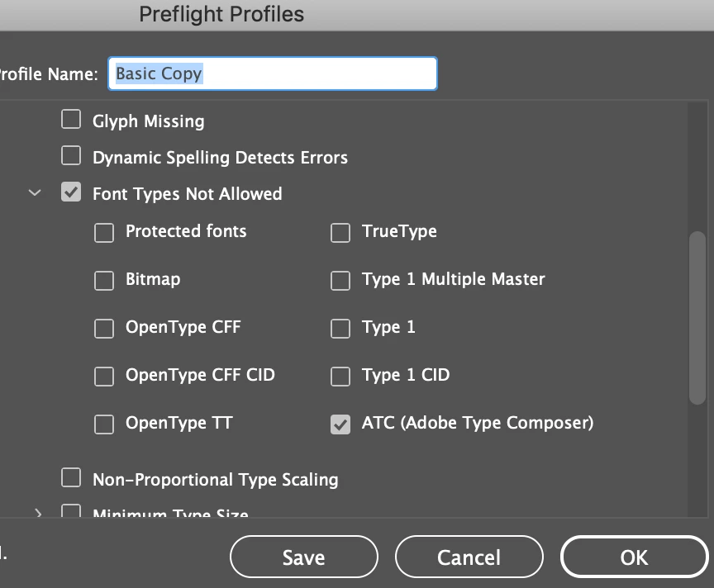
Task: Disable ATC (Adobe Type Composer) checkbox
Action: point(340,424)
